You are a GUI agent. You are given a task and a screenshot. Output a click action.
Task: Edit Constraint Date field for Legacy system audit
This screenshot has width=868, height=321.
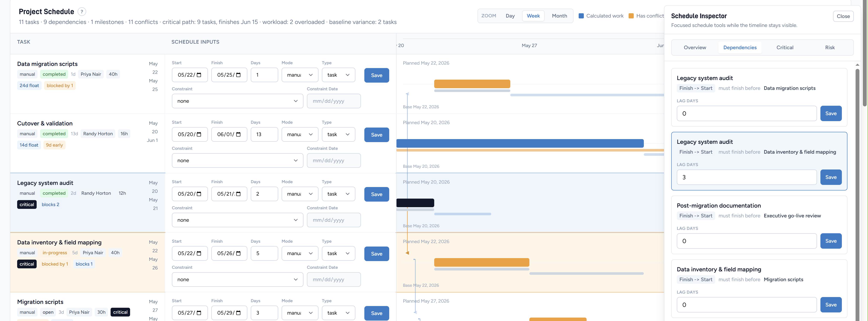click(x=333, y=220)
